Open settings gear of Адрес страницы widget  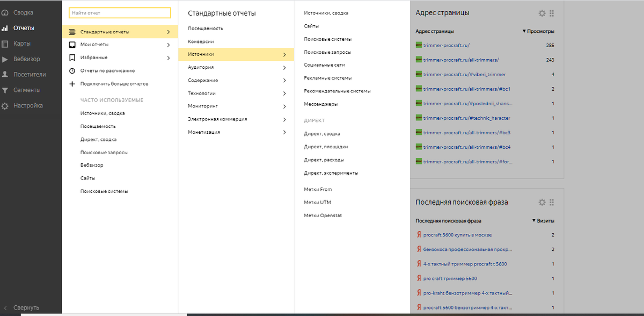point(542,13)
